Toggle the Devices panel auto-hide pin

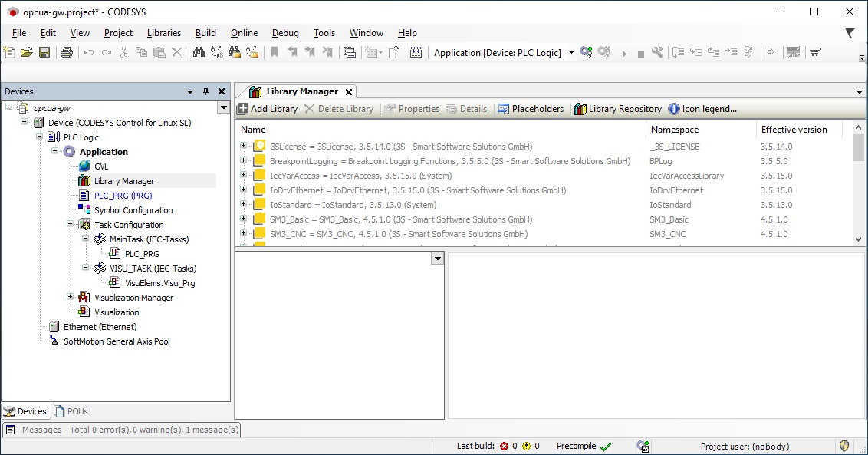tap(206, 91)
